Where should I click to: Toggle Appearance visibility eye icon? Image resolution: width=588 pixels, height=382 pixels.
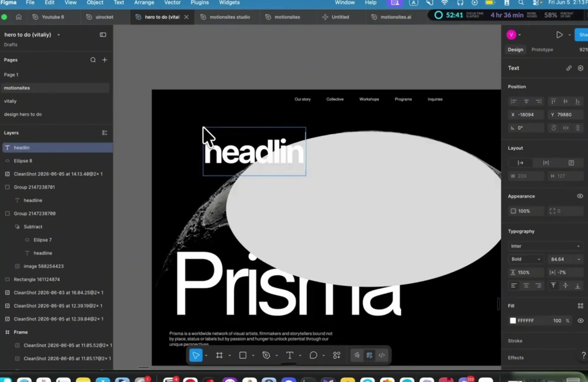580,196
